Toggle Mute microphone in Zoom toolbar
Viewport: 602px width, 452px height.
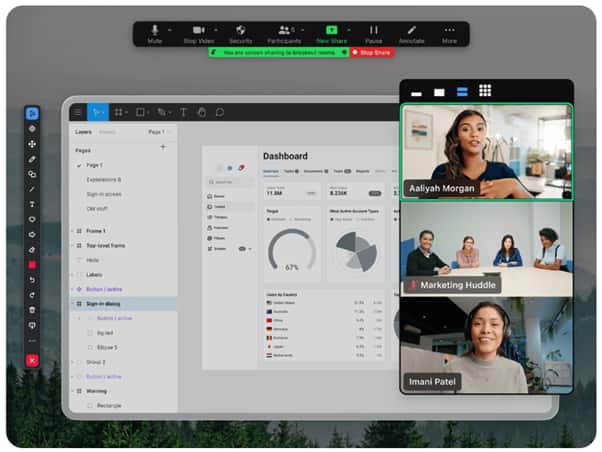(x=154, y=34)
